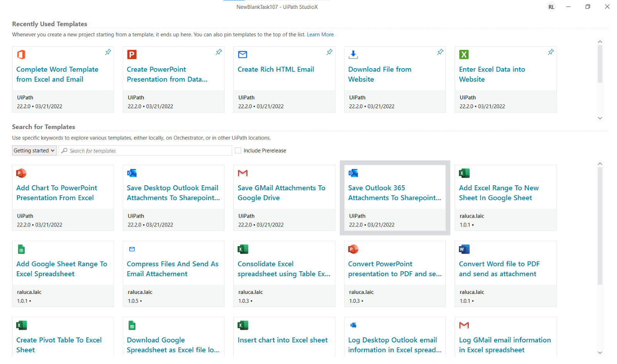The width and height of the screenshot is (617, 364).
Task: Click the Excel icon on Consolidate Excel spreadsheet card
Action: 243,249
